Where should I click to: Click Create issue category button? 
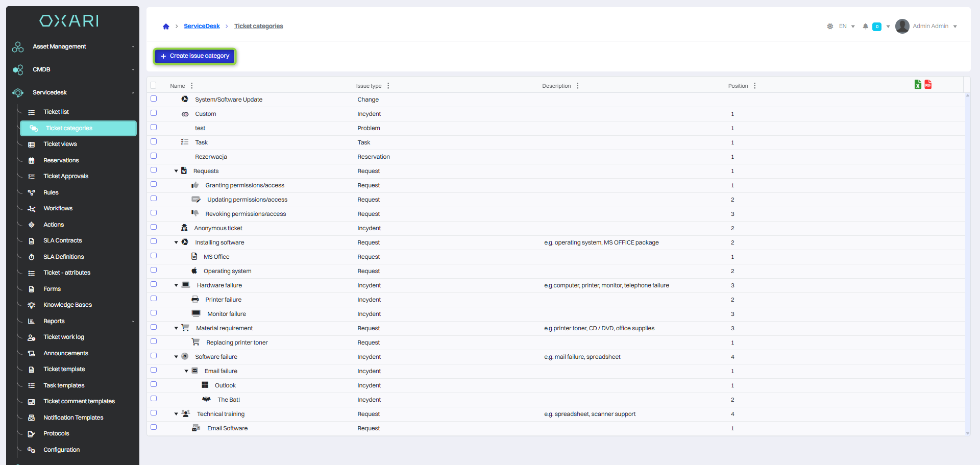coord(194,56)
